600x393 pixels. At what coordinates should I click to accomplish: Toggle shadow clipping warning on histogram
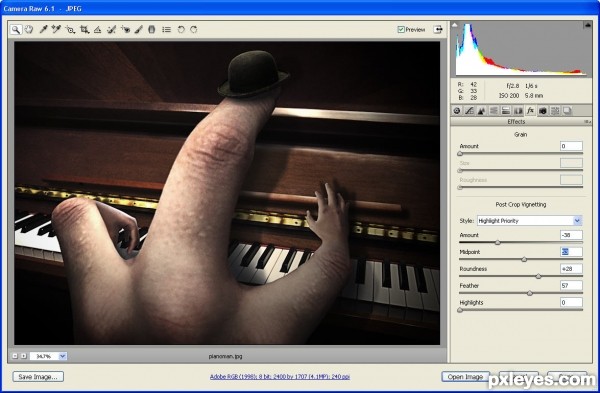click(x=455, y=25)
